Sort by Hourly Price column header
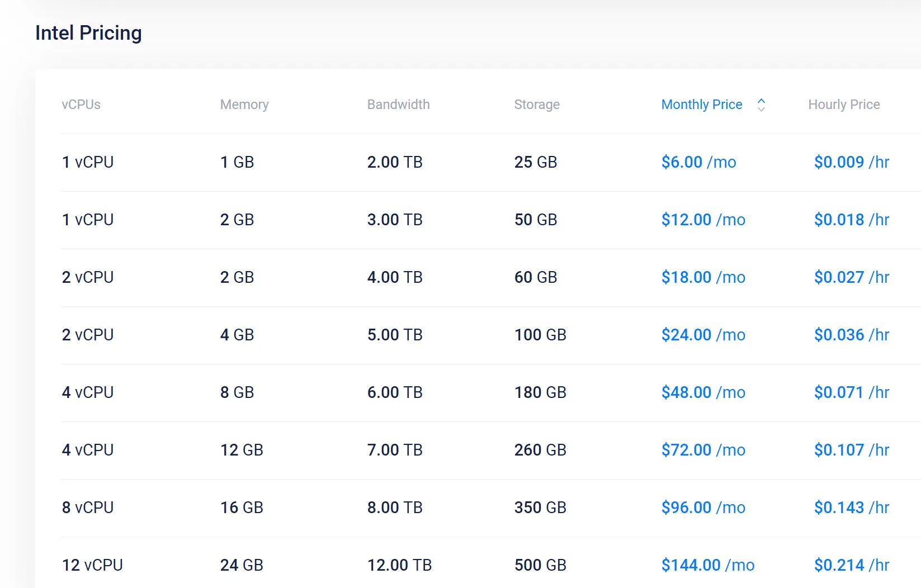The image size is (921, 588). tap(844, 105)
